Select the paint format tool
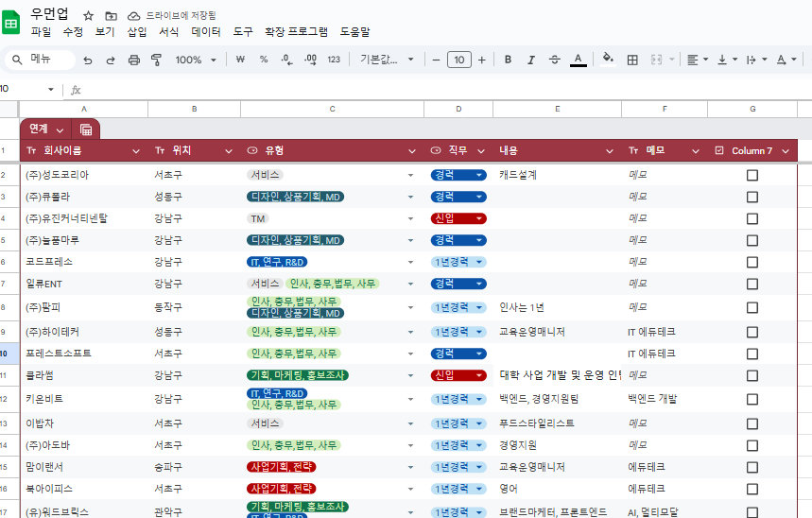Viewport: 812px width, 518px height. tap(156, 60)
